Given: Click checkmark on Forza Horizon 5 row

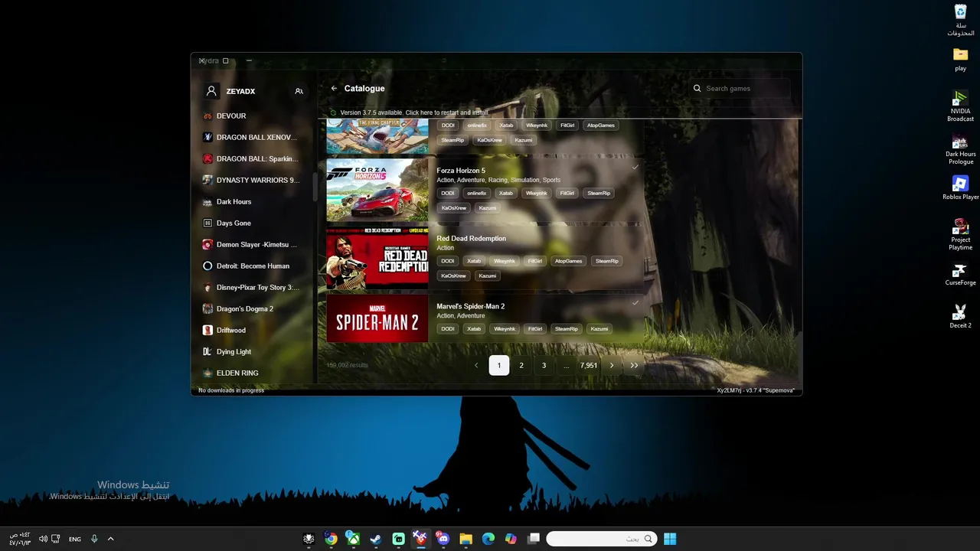Looking at the screenshot, I should click(635, 168).
